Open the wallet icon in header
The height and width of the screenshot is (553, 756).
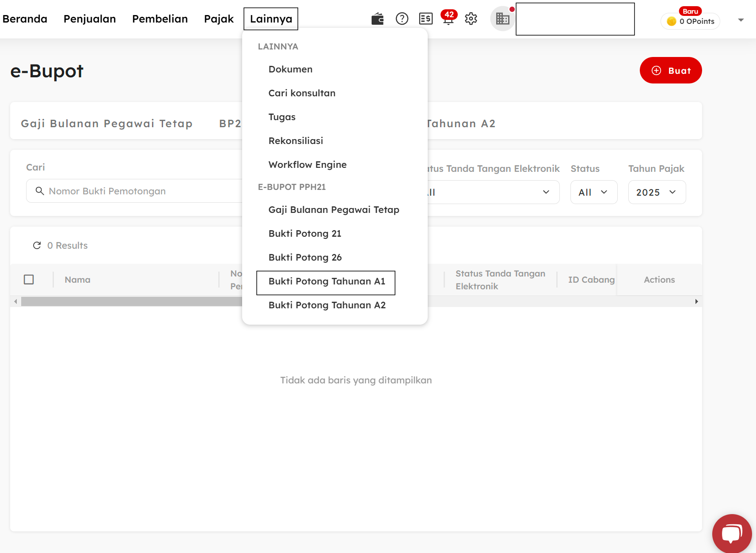[377, 19]
